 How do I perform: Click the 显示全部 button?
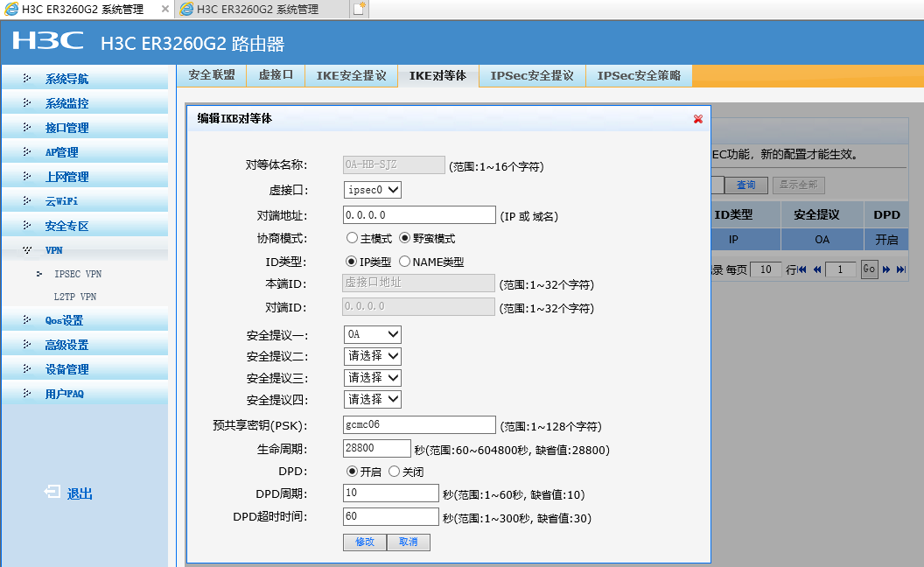click(799, 185)
